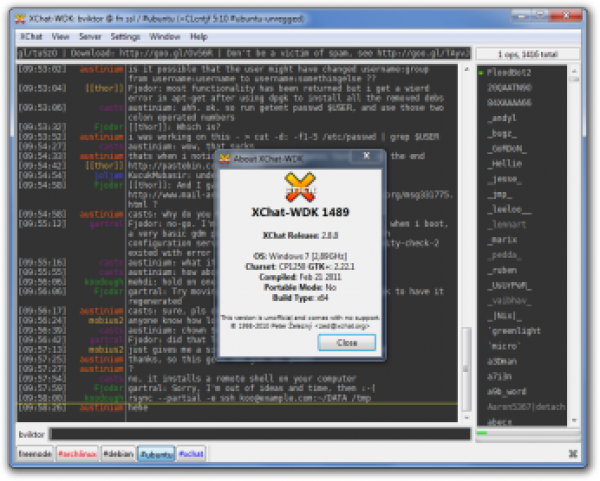
Task: Click the chat area vertical scrollbar thumb
Action: coord(466,368)
